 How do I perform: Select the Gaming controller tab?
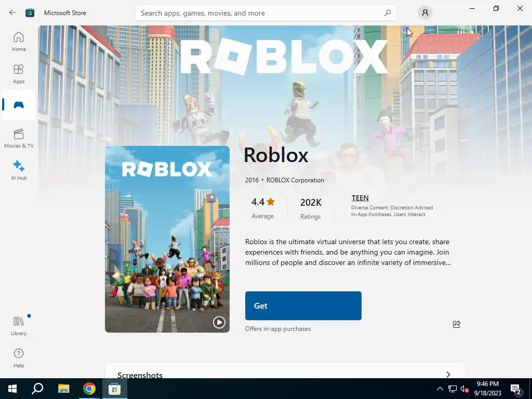[x=19, y=105]
